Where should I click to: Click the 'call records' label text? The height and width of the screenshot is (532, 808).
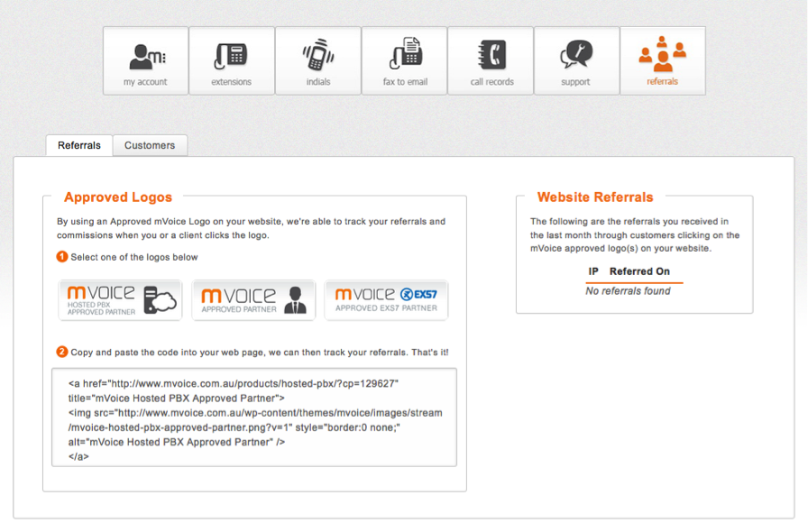(x=491, y=82)
